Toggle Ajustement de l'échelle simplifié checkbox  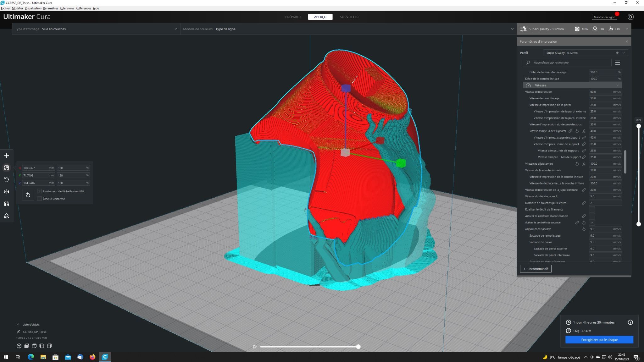coord(39,191)
